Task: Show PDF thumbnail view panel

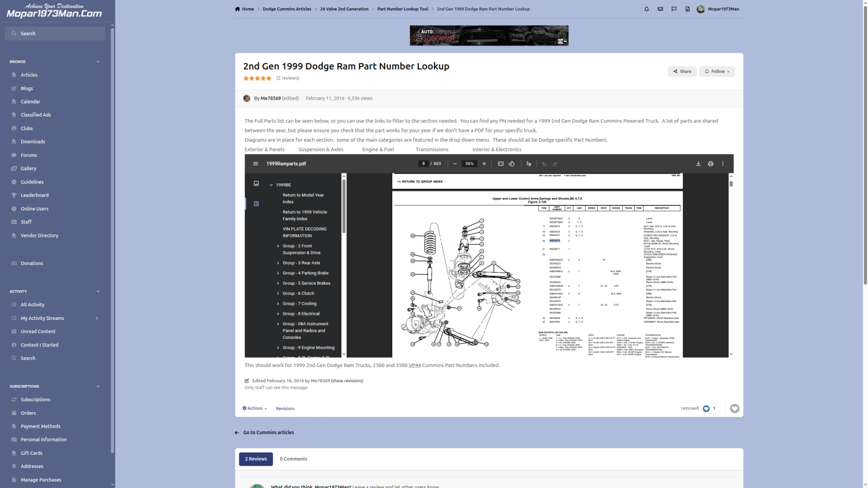Action: click(256, 184)
